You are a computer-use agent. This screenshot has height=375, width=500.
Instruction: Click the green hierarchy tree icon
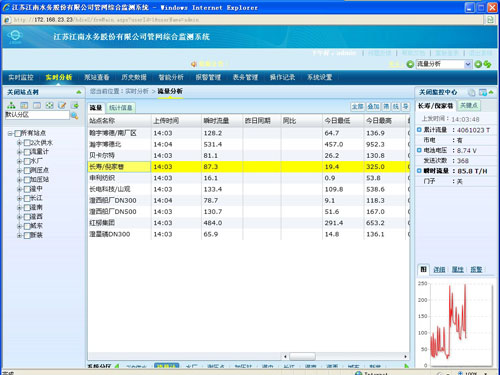[11, 105]
